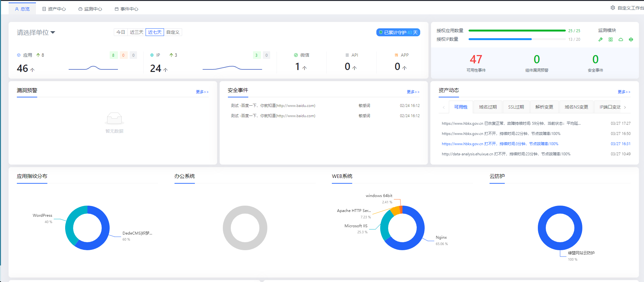Viewport: 644px width, 282px height.
Task: Select the 今日 time range
Action: tap(121, 32)
